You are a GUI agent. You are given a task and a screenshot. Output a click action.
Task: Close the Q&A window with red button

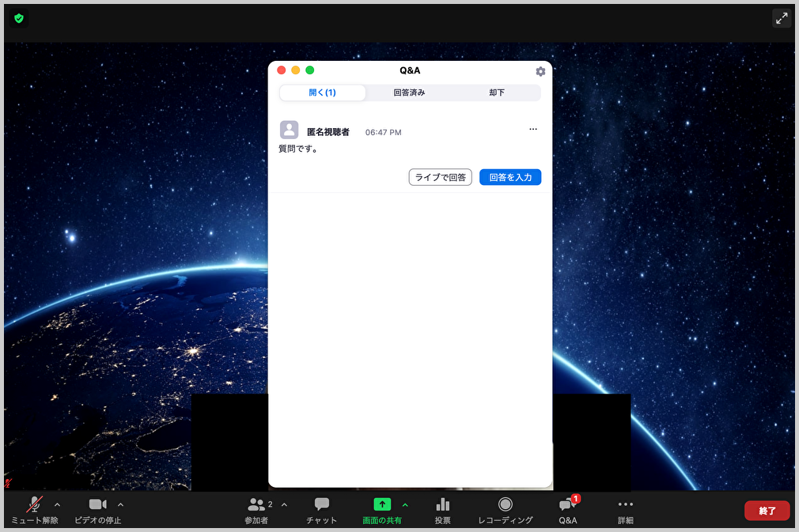[282, 70]
